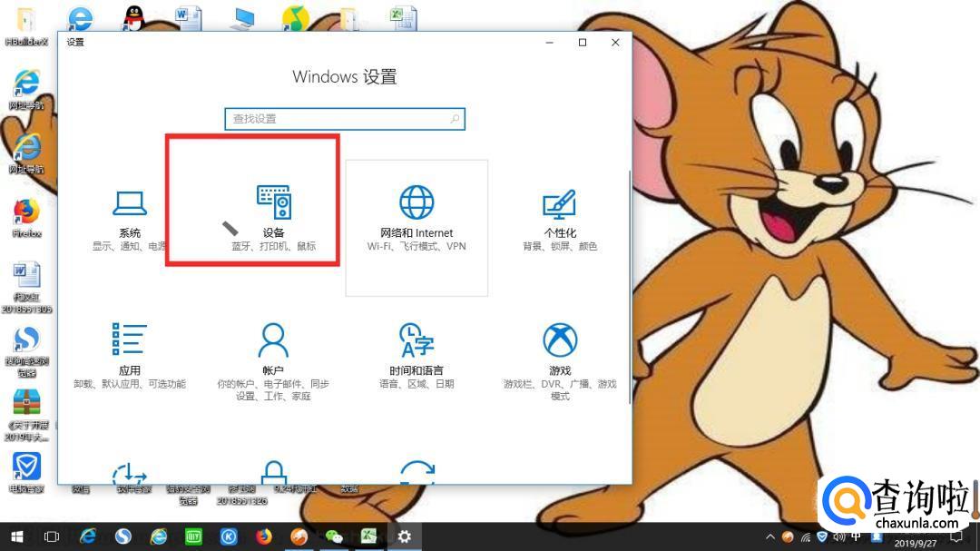The image size is (980, 551).
Task: Open 时间和语言 (Time & Language) settings
Action: coord(416,354)
